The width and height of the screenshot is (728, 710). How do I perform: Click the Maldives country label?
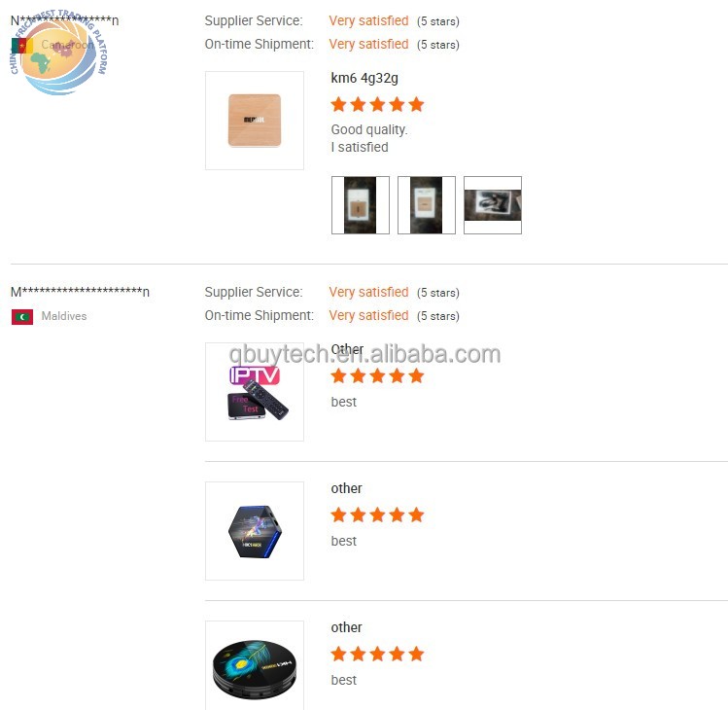(64, 316)
